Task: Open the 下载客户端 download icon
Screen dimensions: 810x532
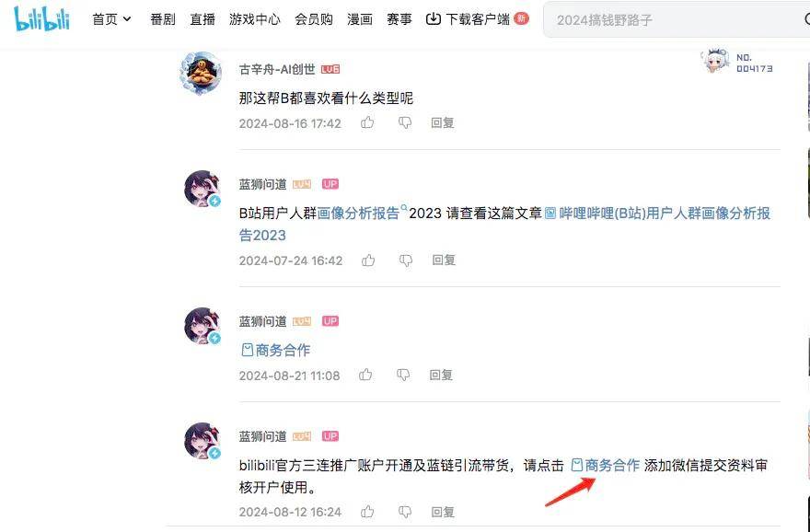Action: pyautogui.click(x=433, y=19)
